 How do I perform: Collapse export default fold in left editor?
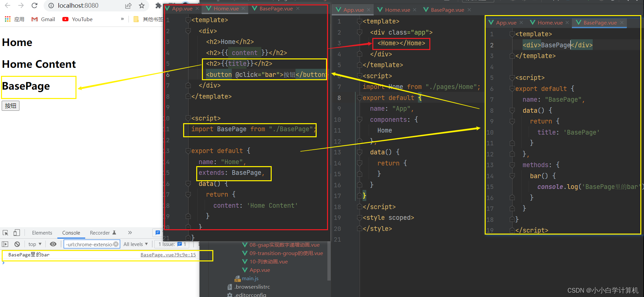pyautogui.click(x=188, y=151)
